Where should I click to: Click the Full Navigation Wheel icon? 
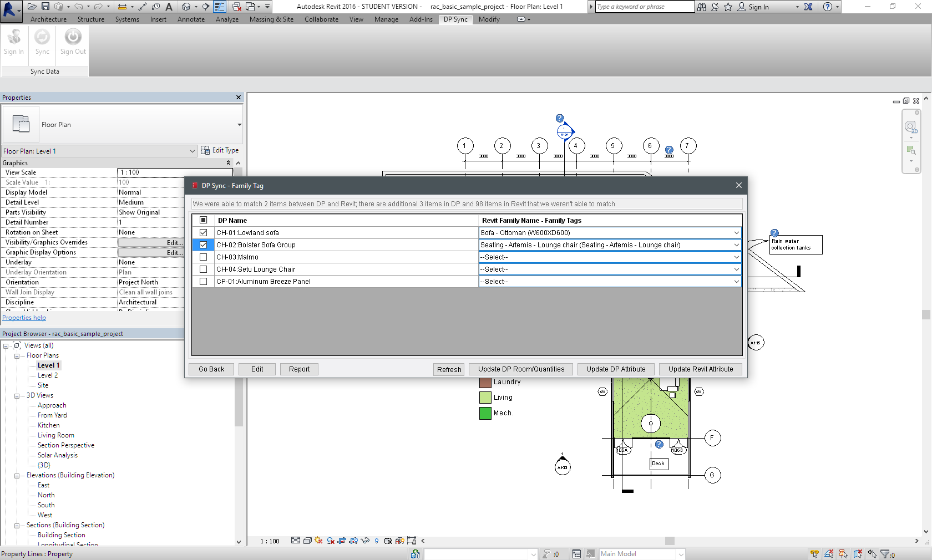(911, 128)
